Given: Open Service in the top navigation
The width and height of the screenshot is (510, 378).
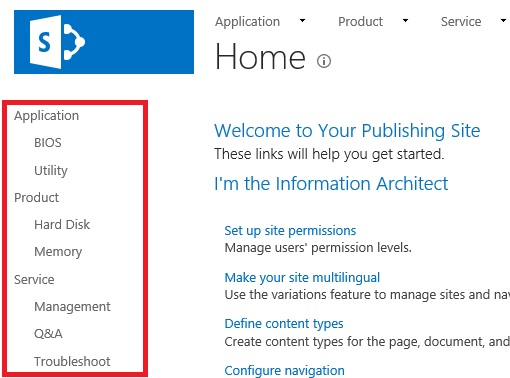Looking at the screenshot, I should coord(461,22).
